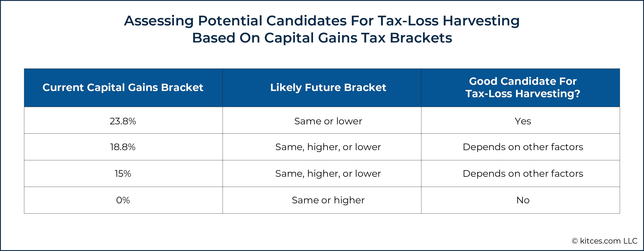Select 'Same, higher, or lower' in 15% row

coord(322,173)
